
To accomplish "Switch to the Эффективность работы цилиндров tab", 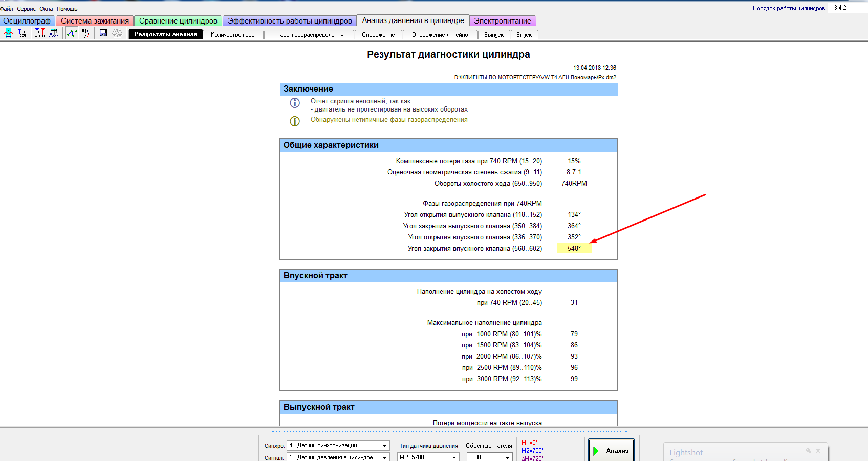I will tap(290, 21).
